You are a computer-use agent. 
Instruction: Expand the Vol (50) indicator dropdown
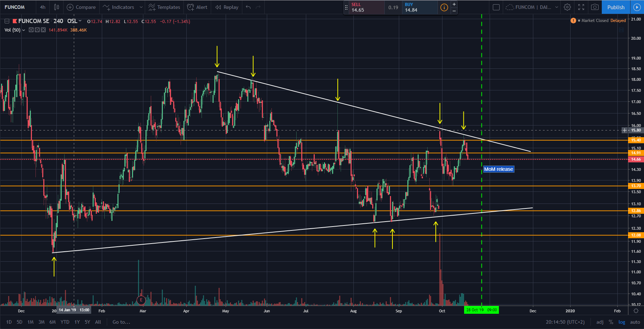(x=24, y=30)
